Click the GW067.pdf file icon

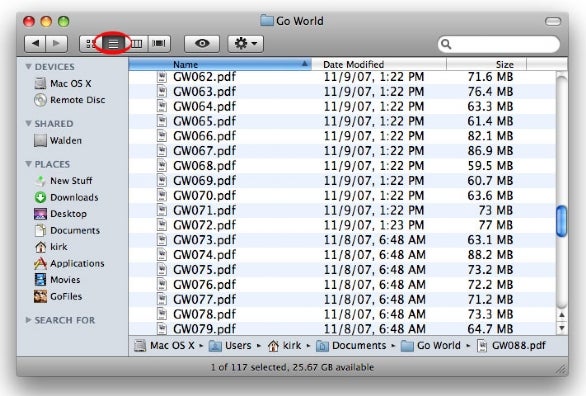coord(161,151)
